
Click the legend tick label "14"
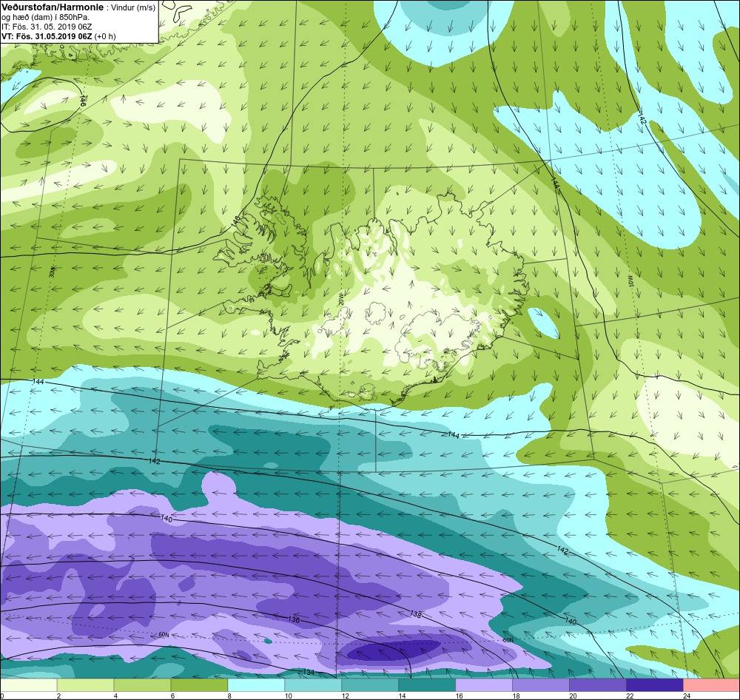pyautogui.click(x=402, y=696)
